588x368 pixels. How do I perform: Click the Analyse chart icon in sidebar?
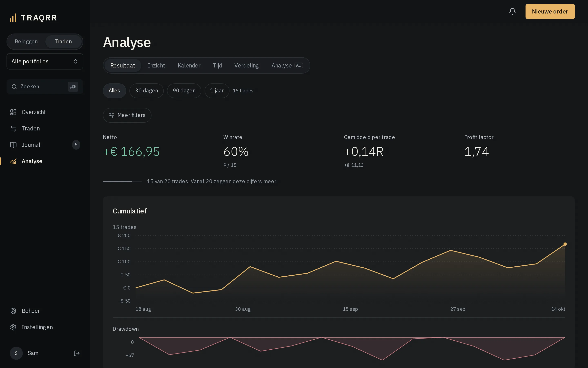[x=13, y=161]
